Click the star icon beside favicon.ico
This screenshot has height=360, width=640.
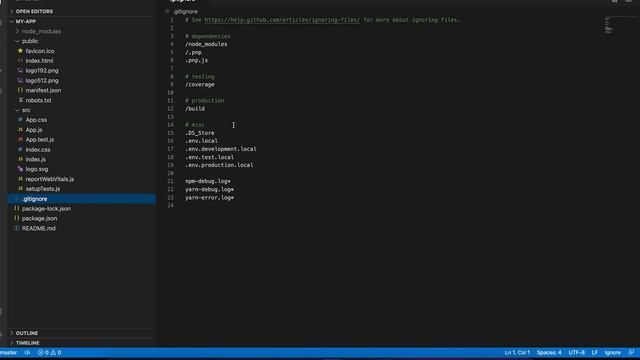coord(20,51)
